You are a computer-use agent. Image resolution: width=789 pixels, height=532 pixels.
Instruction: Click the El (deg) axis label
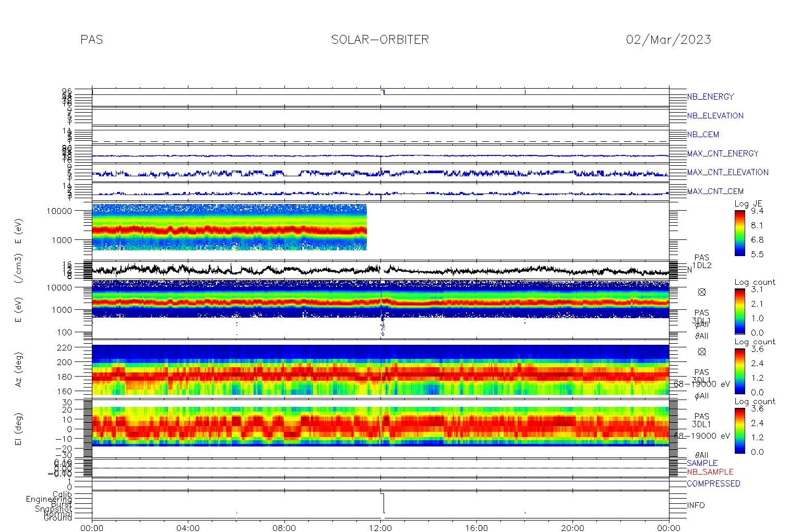click(x=19, y=429)
